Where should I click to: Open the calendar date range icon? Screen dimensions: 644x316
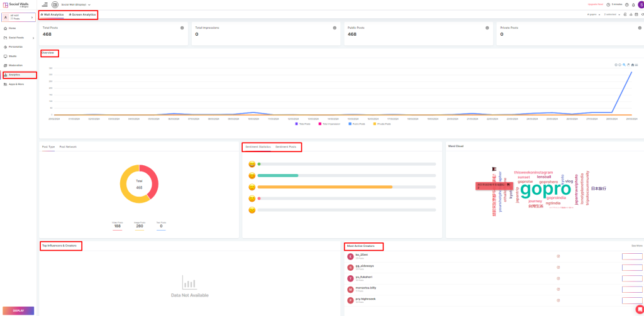[636, 14]
